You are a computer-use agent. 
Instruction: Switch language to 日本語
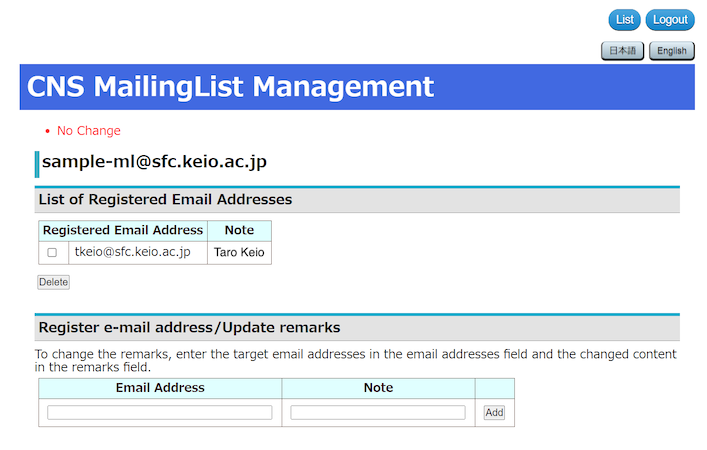click(x=622, y=51)
